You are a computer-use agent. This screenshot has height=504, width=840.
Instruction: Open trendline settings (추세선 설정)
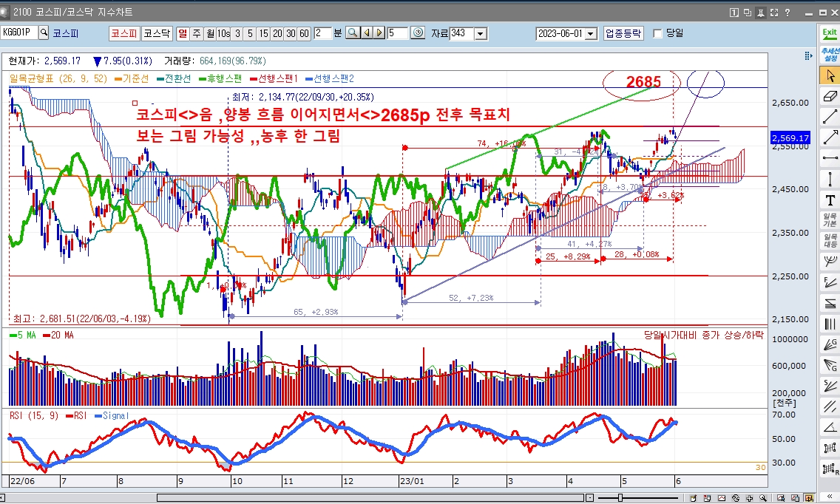pos(830,54)
